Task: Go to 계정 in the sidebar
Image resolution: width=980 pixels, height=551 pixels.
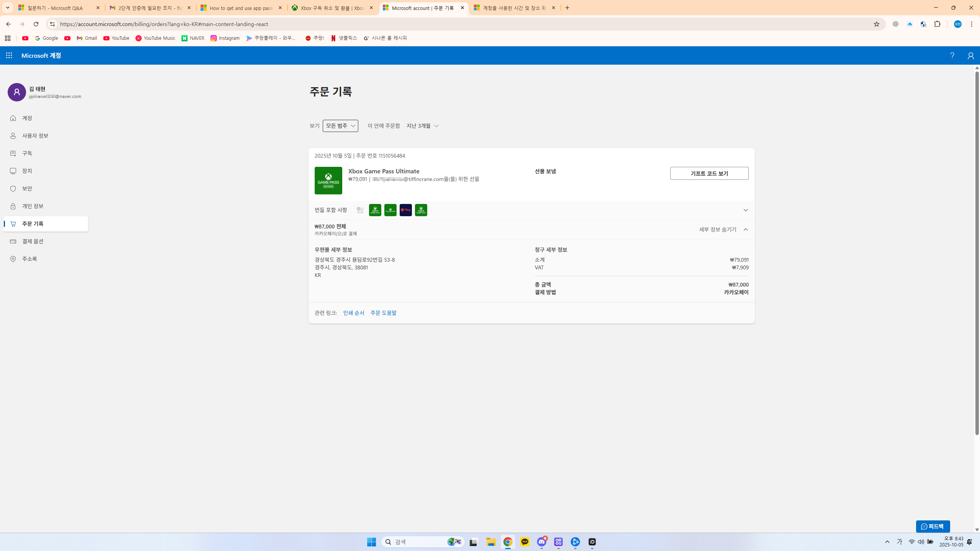Action: (46, 118)
